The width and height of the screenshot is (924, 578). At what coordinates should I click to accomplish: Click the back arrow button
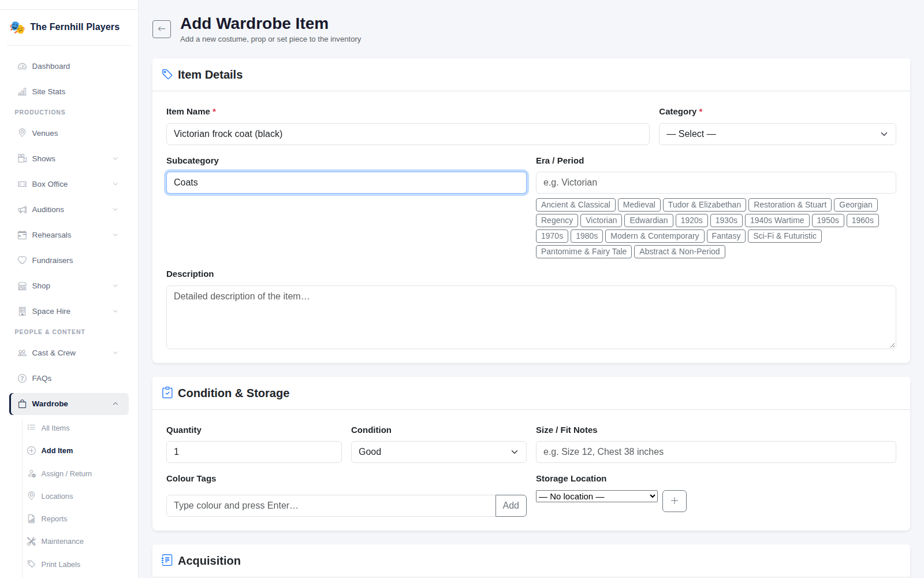[x=162, y=29]
